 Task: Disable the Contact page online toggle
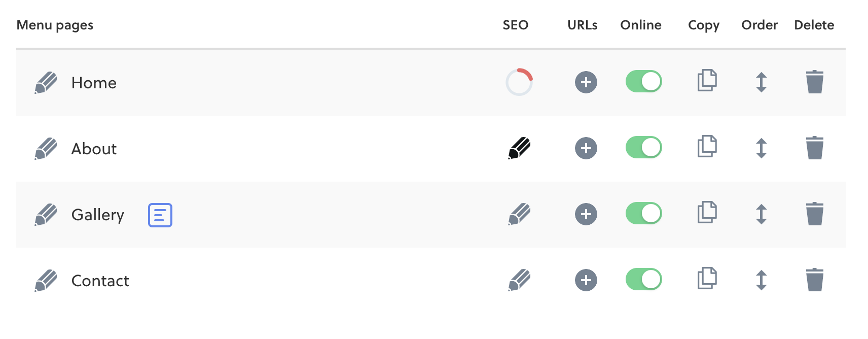coord(644,279)
